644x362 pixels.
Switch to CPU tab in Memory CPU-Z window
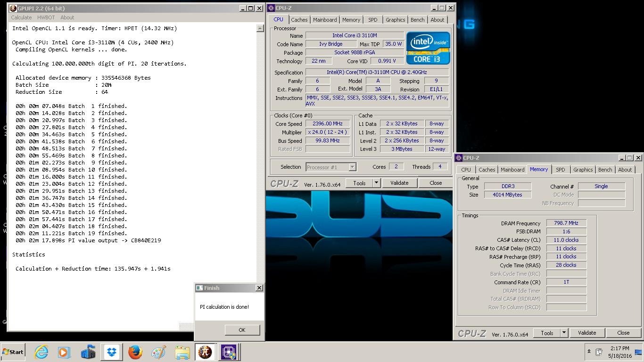click(466, 170)
